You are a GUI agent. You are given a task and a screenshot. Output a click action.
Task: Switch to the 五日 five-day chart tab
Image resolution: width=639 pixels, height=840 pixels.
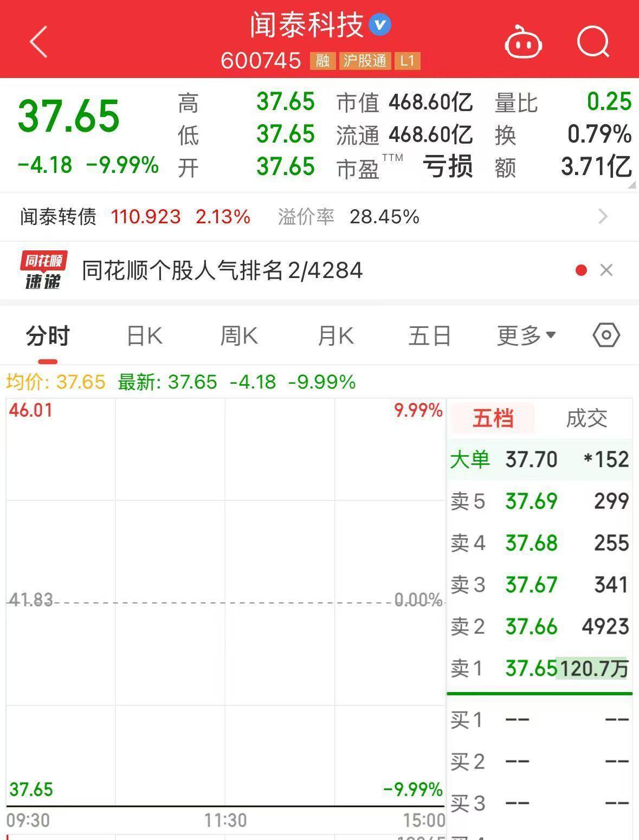[x=429, y=335]
